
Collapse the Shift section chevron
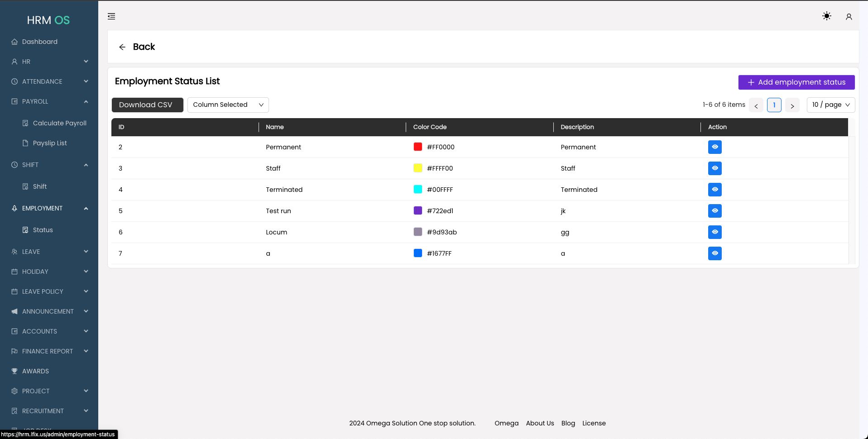[86, 165]
